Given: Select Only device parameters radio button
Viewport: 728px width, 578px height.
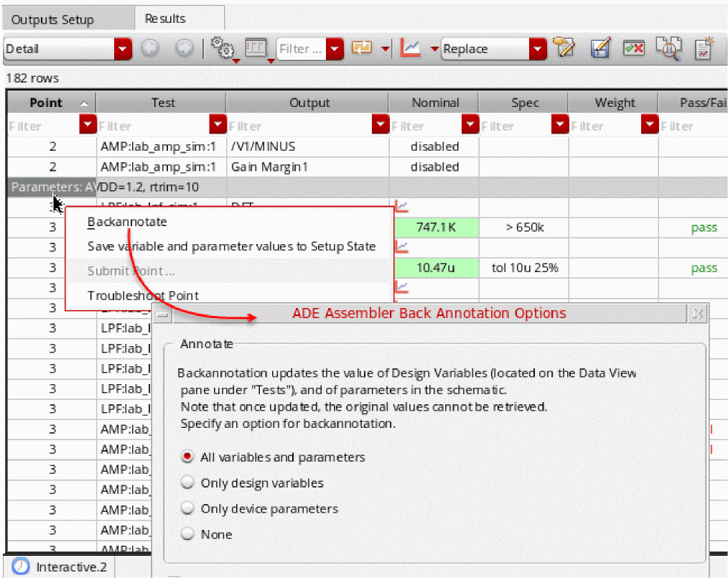Looking at the screenshot, I should (188, 508).
